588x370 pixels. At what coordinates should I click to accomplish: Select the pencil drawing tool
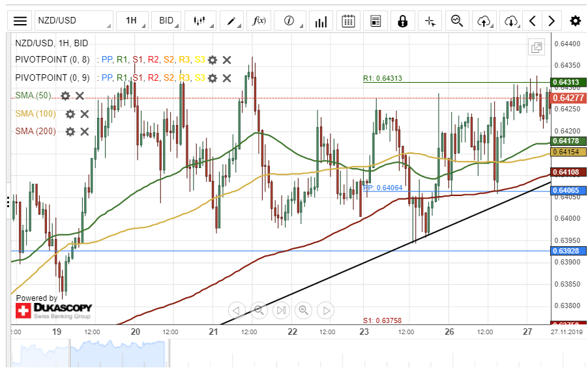tap(232, 21)
